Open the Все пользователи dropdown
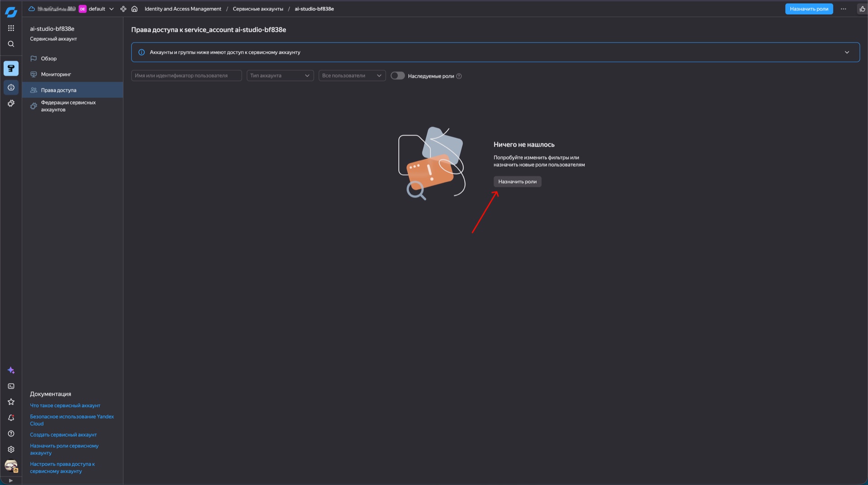868x485 pixels. coord(352,76)
